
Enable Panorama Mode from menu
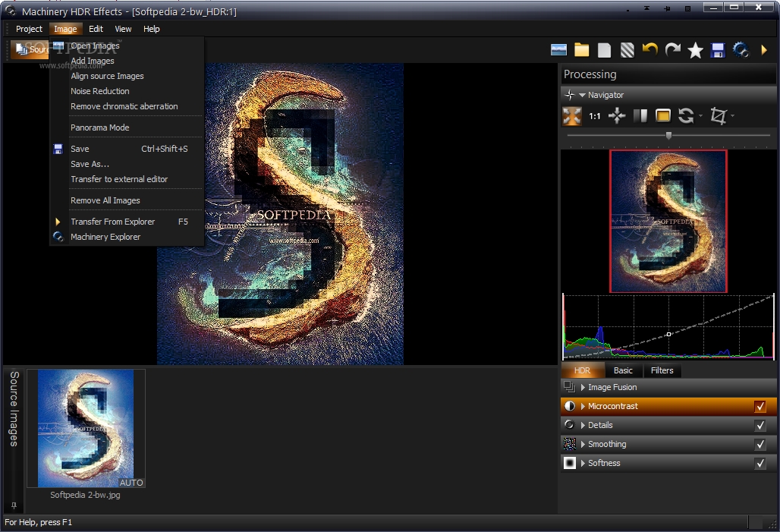pos(127,127)
